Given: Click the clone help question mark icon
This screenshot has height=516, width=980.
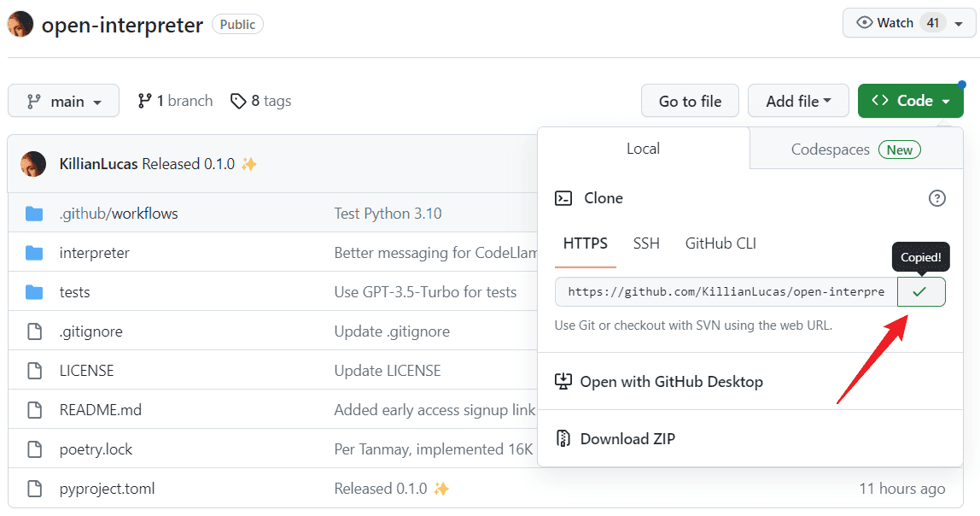Looking at the screenshot, I should coord(936,198).
